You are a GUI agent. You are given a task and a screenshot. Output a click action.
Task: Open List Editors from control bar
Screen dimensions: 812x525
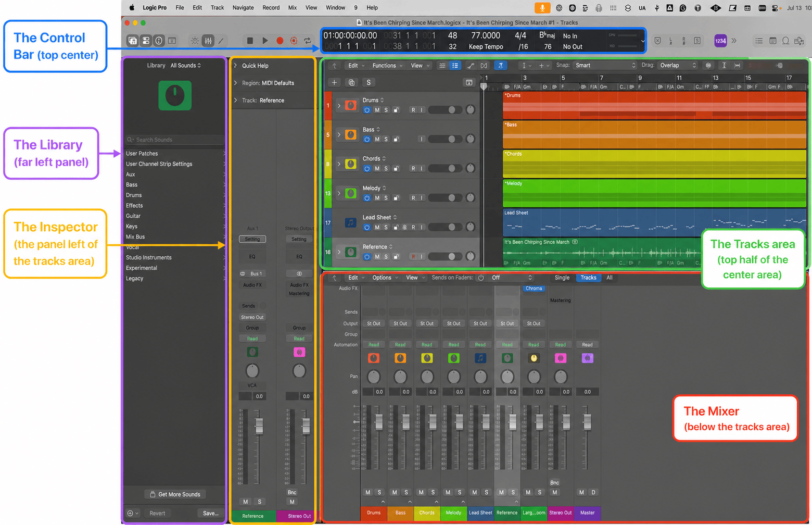(x=759, y=41)
